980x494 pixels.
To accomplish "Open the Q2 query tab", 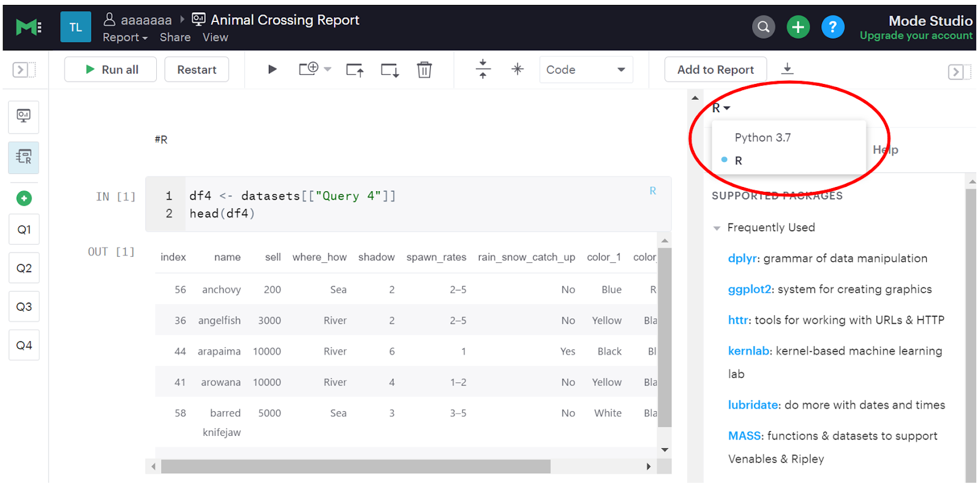I will coord(24,268).
